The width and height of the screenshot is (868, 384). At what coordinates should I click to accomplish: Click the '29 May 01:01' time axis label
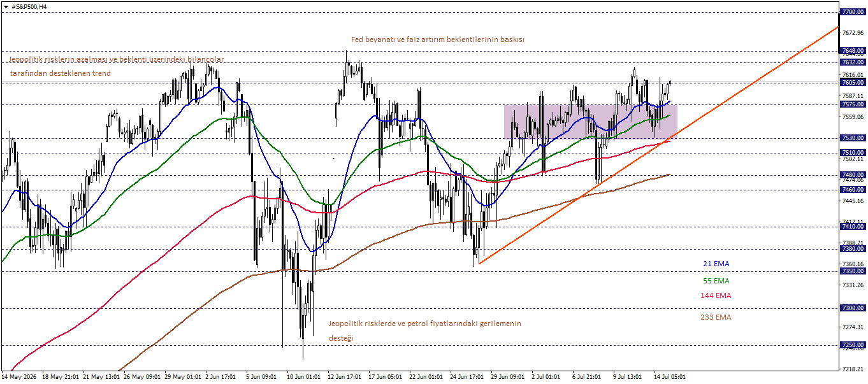(x=183, y=377)
